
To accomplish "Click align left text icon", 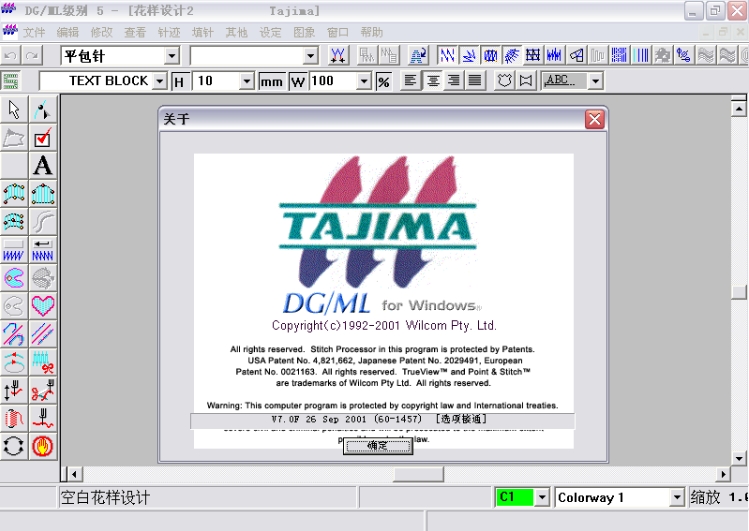I will click(411, 81).
